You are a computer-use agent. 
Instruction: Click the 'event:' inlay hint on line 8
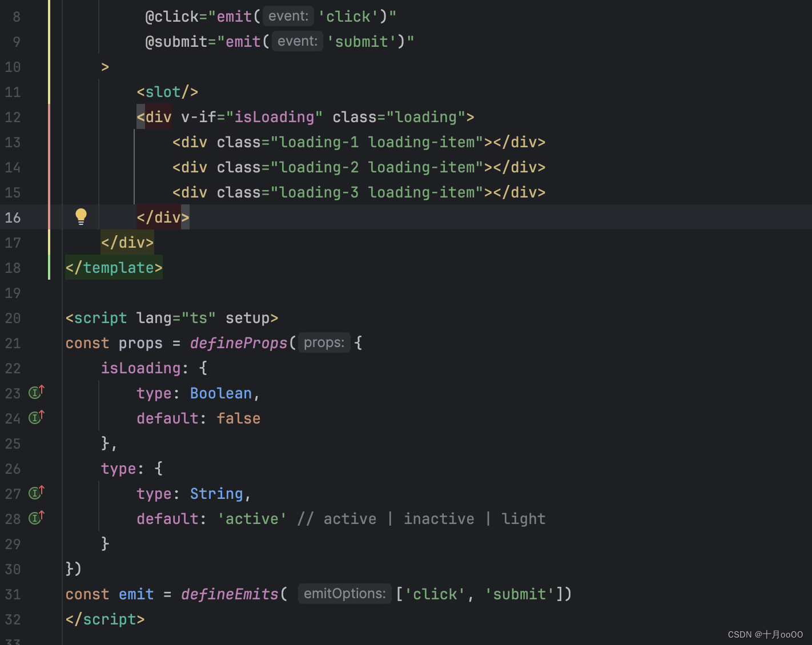[288, 16]
